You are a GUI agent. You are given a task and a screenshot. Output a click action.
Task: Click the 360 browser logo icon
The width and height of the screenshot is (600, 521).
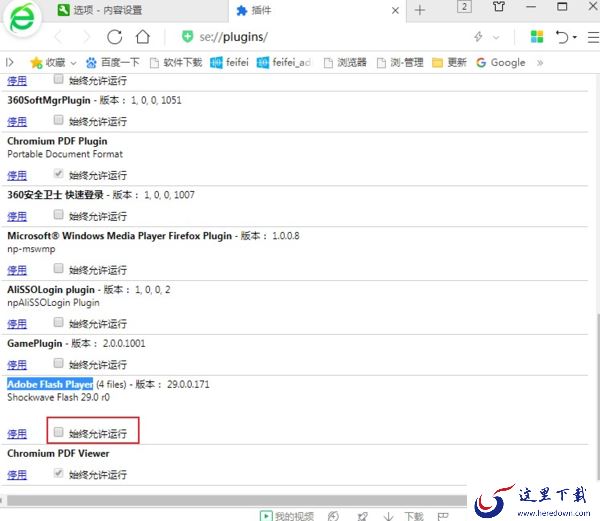point(22,19)
